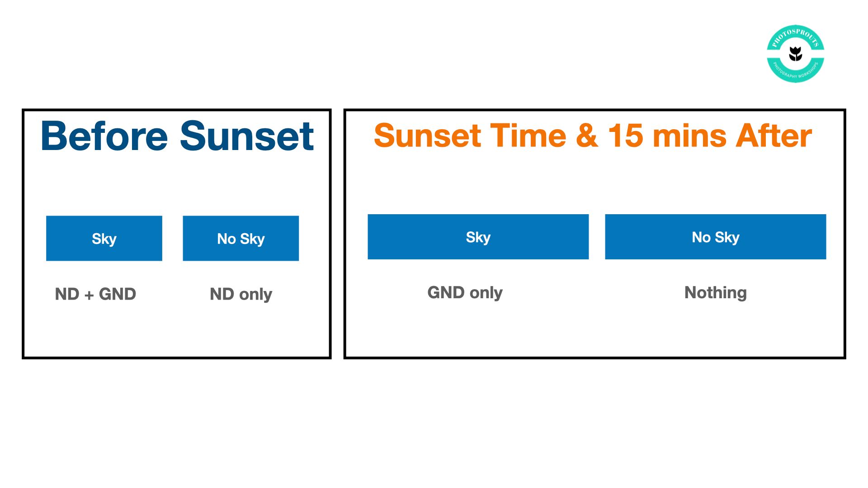Click the 'ND + GND' label
This screenshot has width=868, height=488.
coord(95,294)
